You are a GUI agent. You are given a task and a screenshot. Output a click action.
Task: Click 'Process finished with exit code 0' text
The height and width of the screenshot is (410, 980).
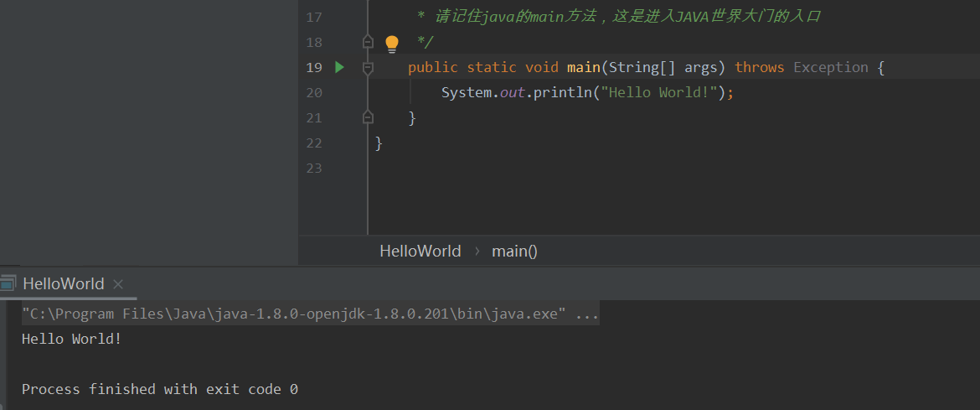pyautogui.click(x=160, y=389)
